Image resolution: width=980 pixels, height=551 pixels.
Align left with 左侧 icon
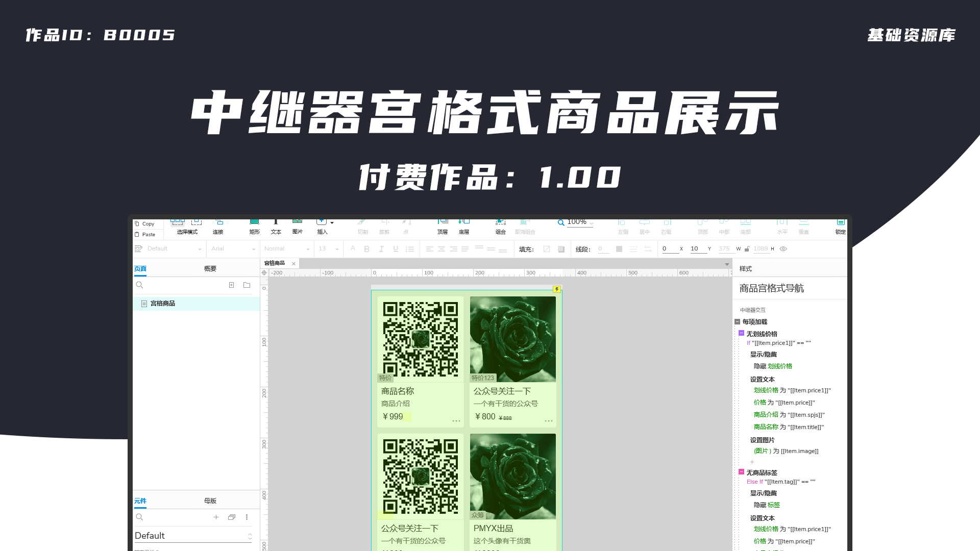623,227
